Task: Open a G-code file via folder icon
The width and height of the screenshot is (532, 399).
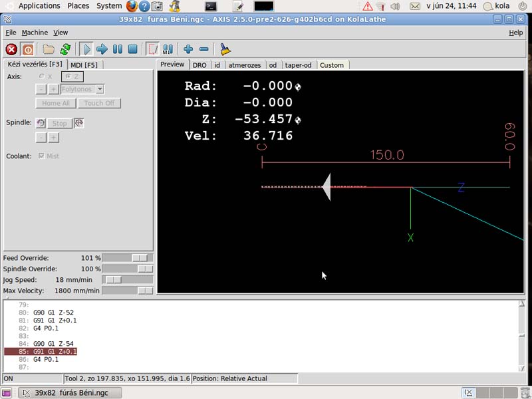Action: coord(49,49)
